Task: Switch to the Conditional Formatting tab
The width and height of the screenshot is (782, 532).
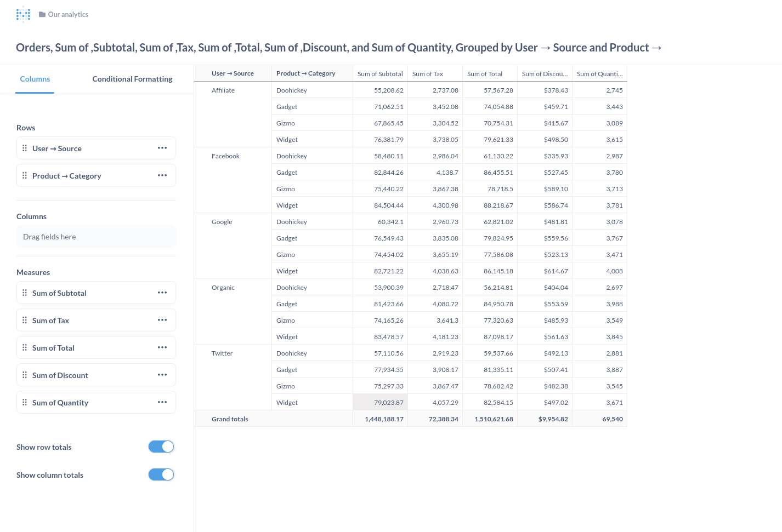Action: (x=132, y=79)
